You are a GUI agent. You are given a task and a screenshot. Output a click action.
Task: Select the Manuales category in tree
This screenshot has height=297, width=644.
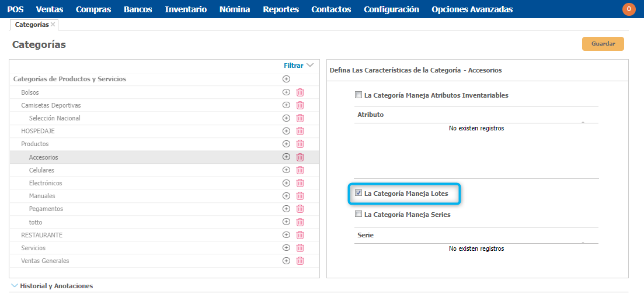[x=42, y=196]
